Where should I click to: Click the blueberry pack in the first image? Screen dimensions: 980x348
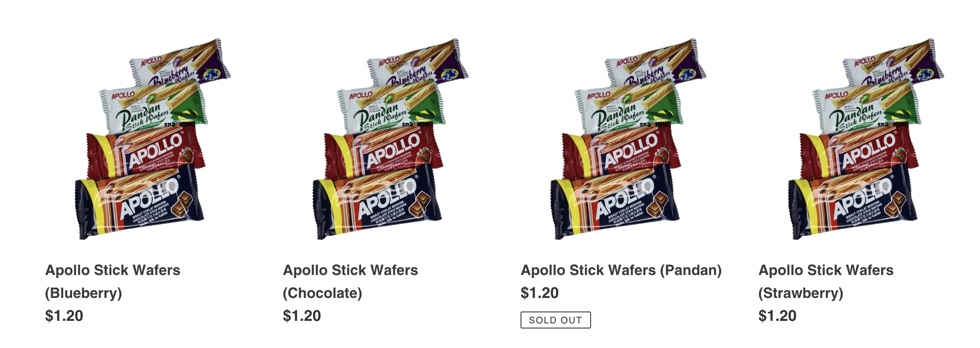[x=180, y=62]
